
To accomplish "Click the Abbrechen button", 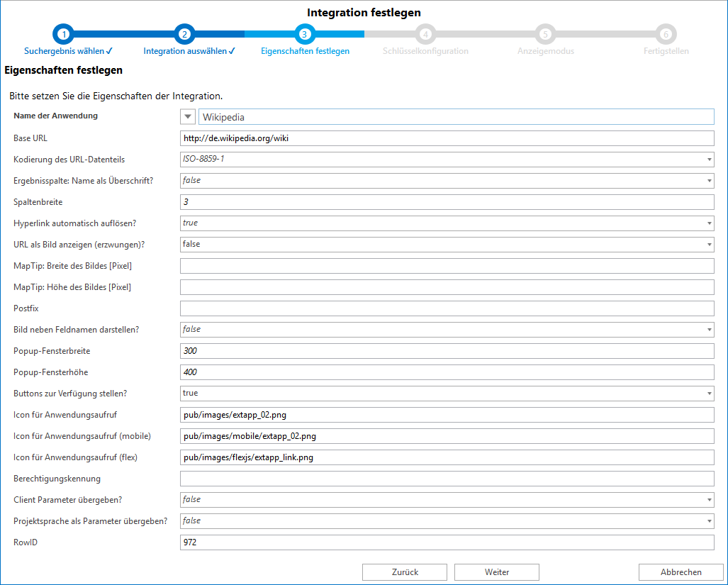I will pyautogui.click(x=681, y=572).
